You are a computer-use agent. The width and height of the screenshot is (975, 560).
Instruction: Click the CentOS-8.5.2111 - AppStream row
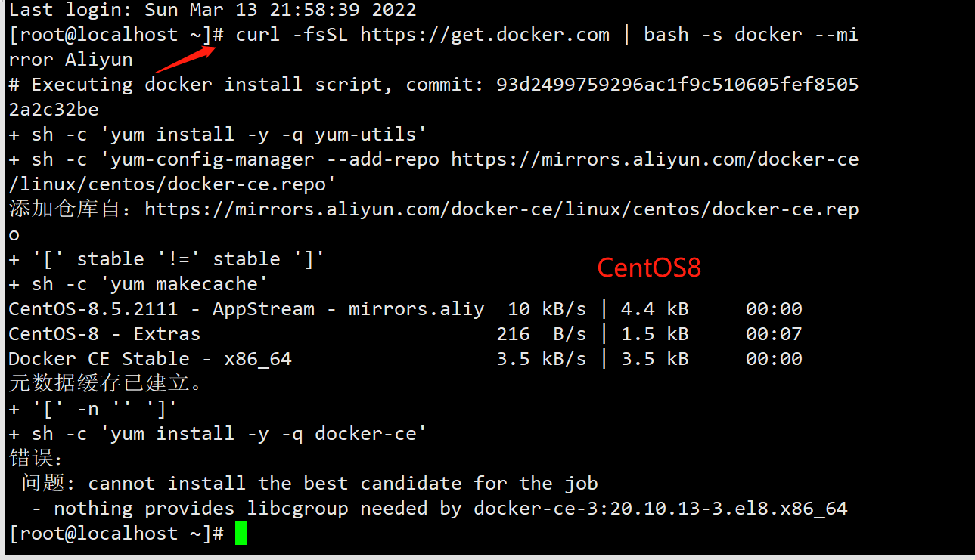[x=405, y=309]
